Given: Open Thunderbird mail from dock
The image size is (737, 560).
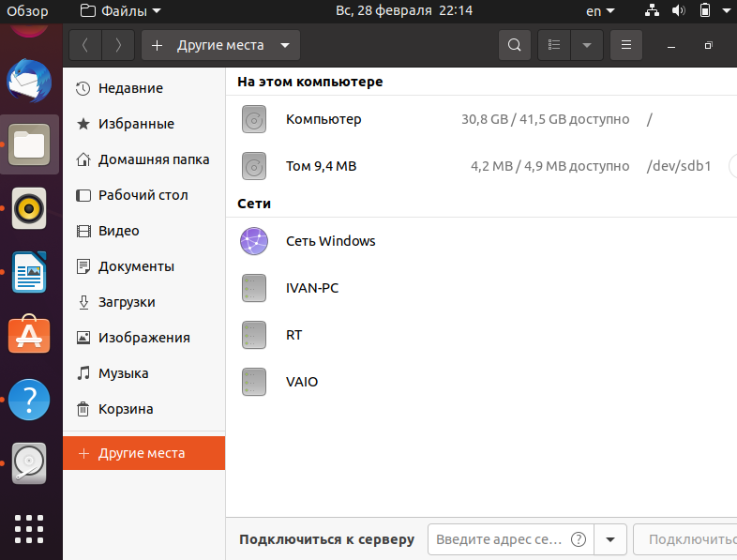Looking at the screenshot, I should coord(29,81).
